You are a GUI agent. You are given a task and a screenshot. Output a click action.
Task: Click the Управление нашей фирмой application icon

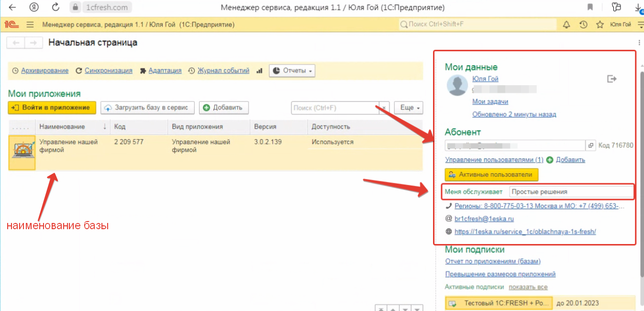22,152
